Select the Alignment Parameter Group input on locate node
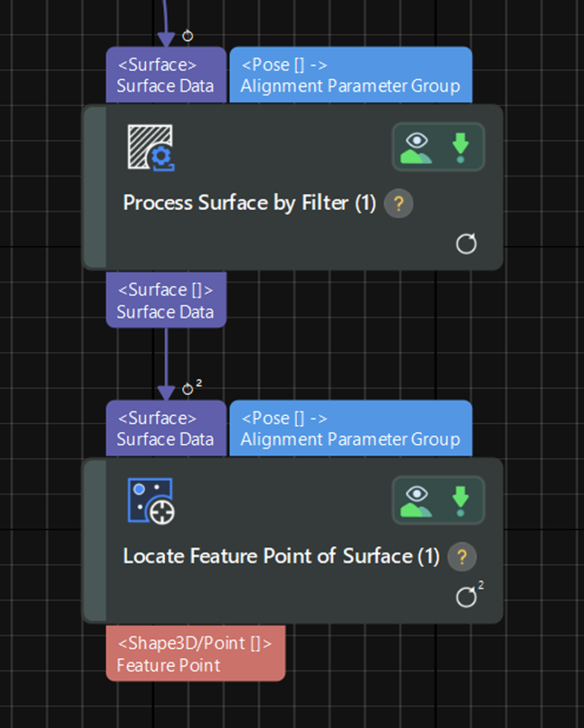584x728 pixels. (x=350, y=428)
